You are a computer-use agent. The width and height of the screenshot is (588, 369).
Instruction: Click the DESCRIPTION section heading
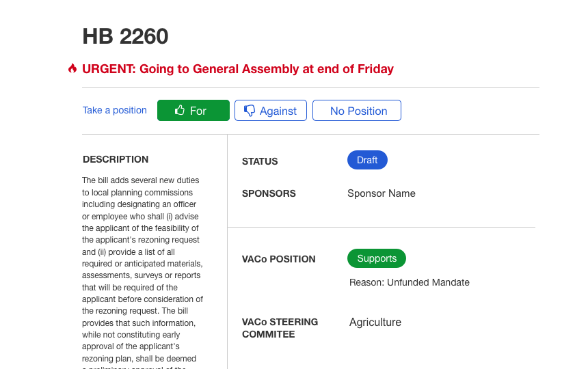tap(116, 159)
